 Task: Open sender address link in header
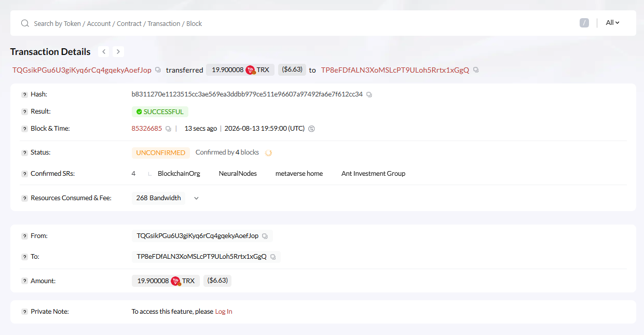click(82, 70)
